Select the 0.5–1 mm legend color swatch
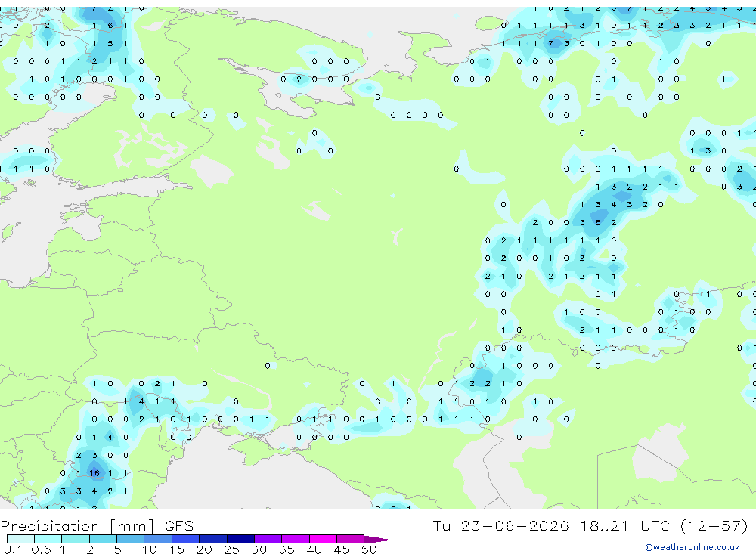Viewport: 756px width, 554px height. (48, 539)
